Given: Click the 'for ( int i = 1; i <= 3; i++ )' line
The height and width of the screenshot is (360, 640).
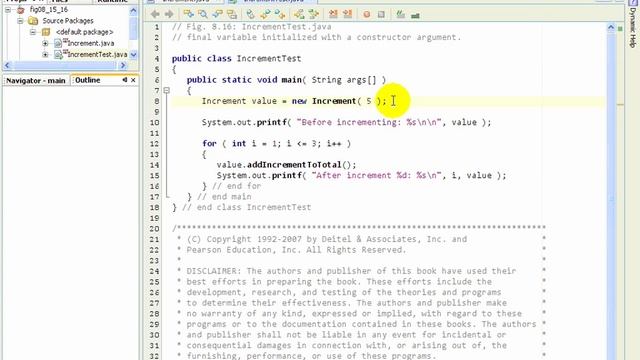Looking at the screenshot, I should point(276,144).
